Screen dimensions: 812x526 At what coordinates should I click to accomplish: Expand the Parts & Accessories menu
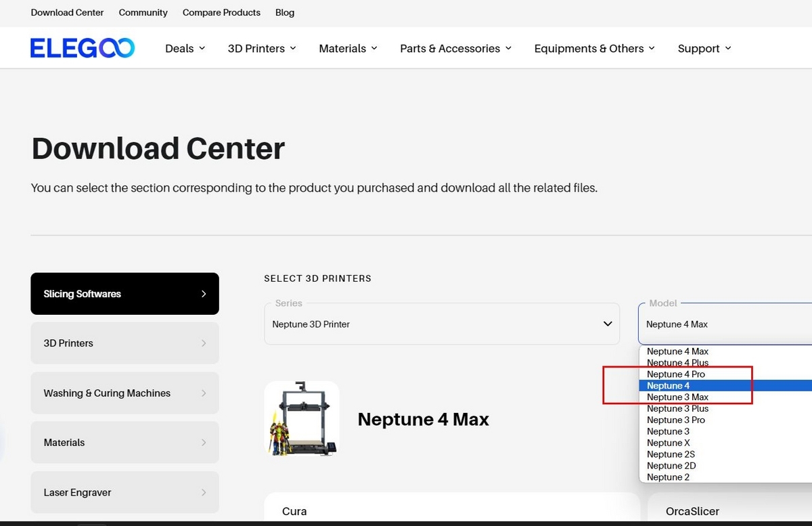click(455, 49)
